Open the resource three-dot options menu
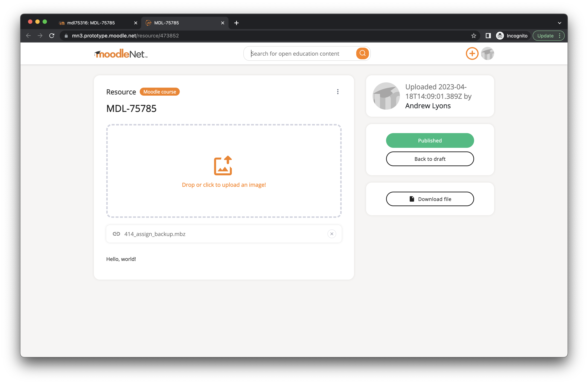Screen dimensions: 588x384 [338, 92]
